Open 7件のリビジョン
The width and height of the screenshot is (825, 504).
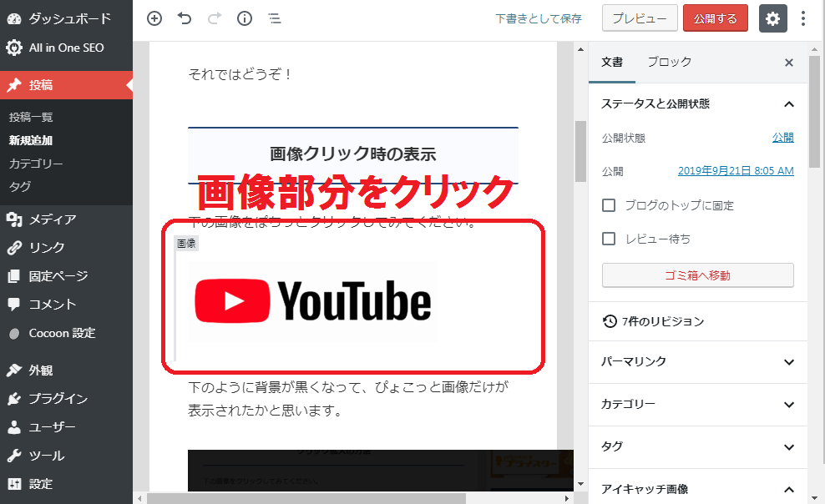click(698, 321)
